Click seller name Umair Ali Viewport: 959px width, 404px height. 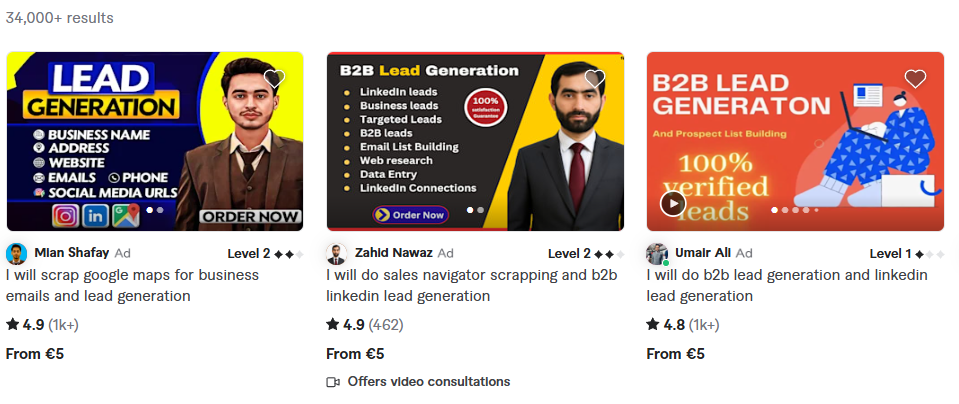703,252
